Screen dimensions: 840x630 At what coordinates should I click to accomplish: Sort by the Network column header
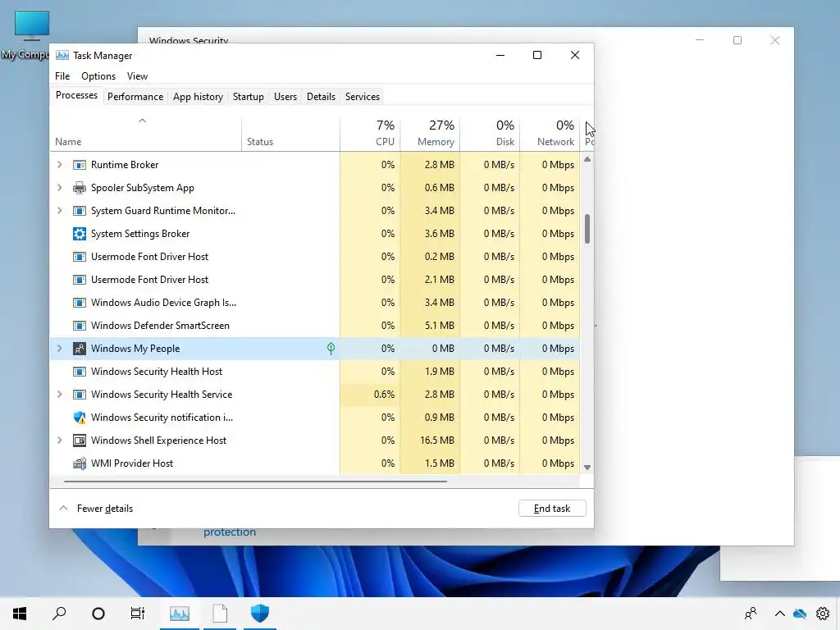550,134
